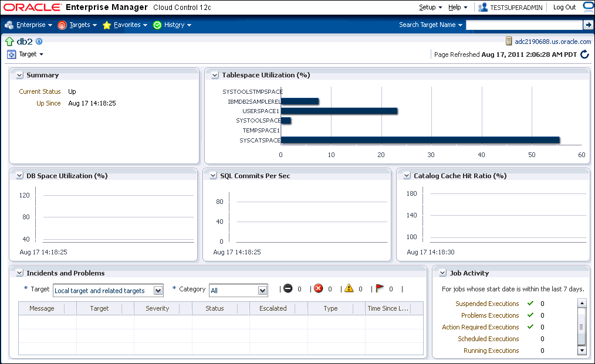Collapse the SQL Commits Per Sec panel
Image resolution: width=595 pixels, height=364 pixels.
[213, 176]
